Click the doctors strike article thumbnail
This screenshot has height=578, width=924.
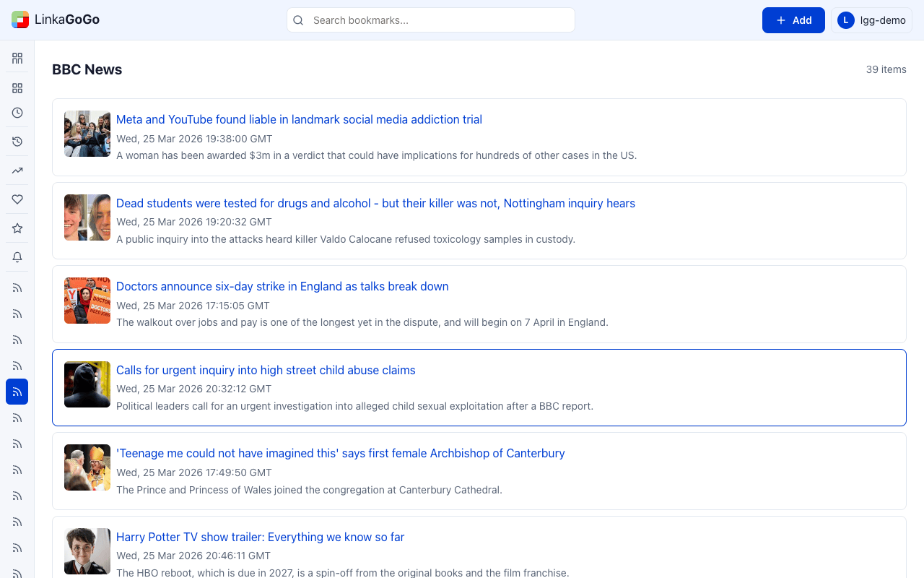[x=87, y=301]
